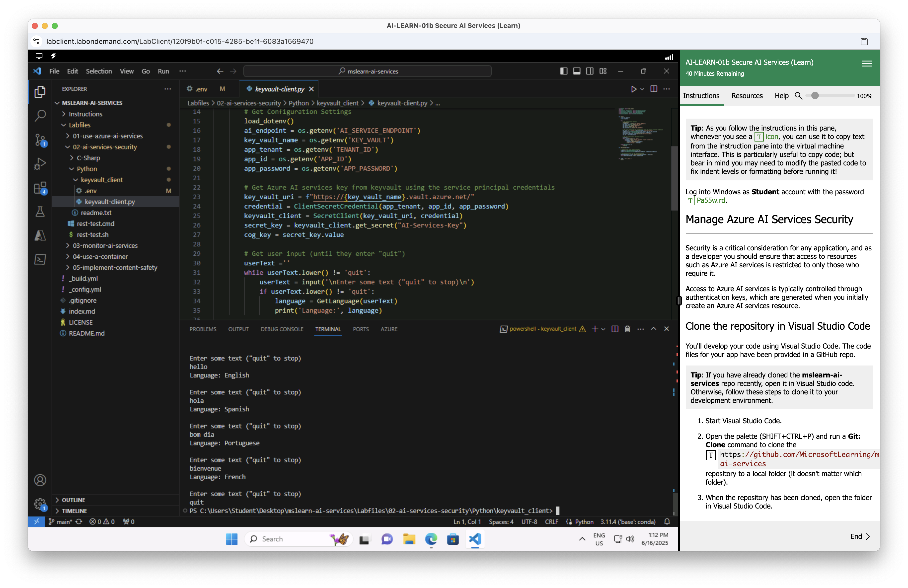Click the lab search magnifier icon
908x588 pixels.
click(x=798, y=96)
